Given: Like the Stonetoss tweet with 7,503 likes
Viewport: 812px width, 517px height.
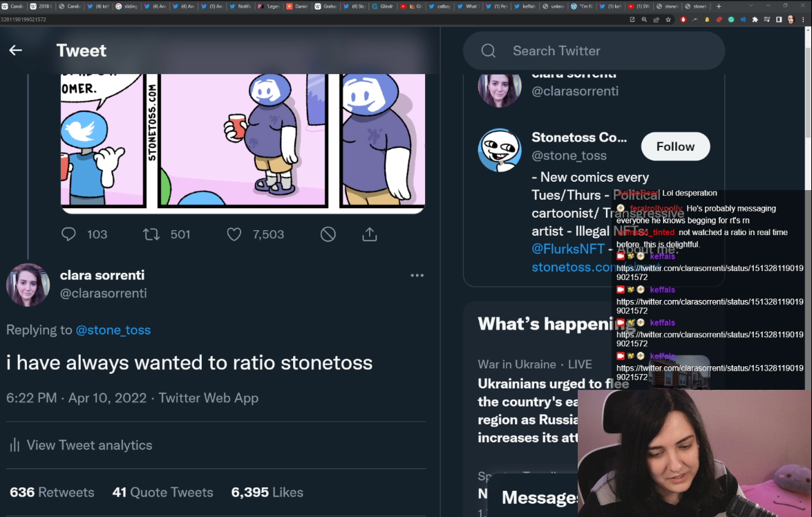Looking at the screenshot, I should (x=234, y=235).
